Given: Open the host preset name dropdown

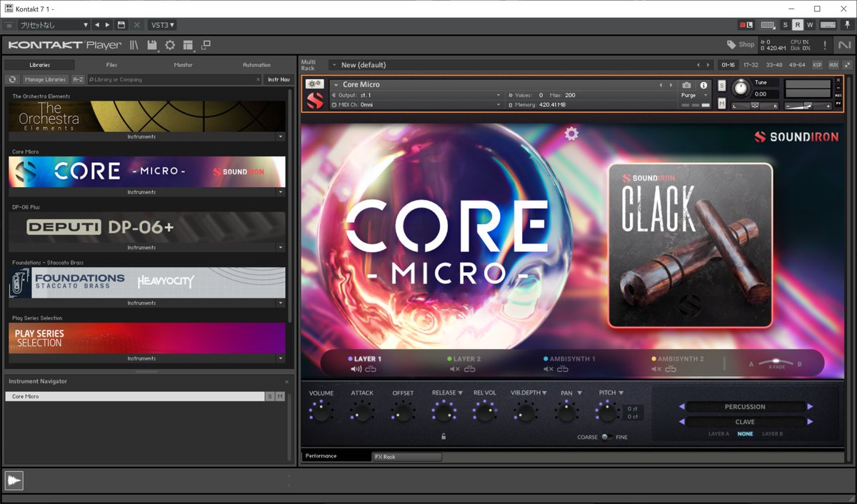Looking at the screenshot, I should (x=54, y=25).
